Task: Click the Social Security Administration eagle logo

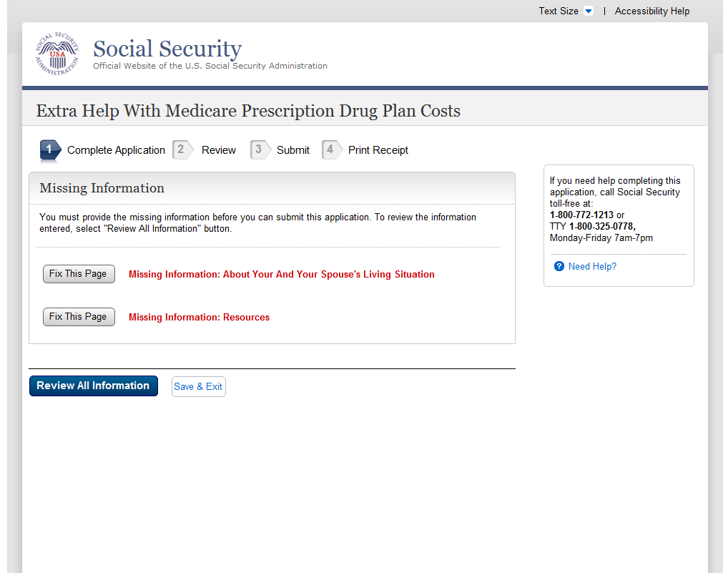Action: tap(57, 54)
